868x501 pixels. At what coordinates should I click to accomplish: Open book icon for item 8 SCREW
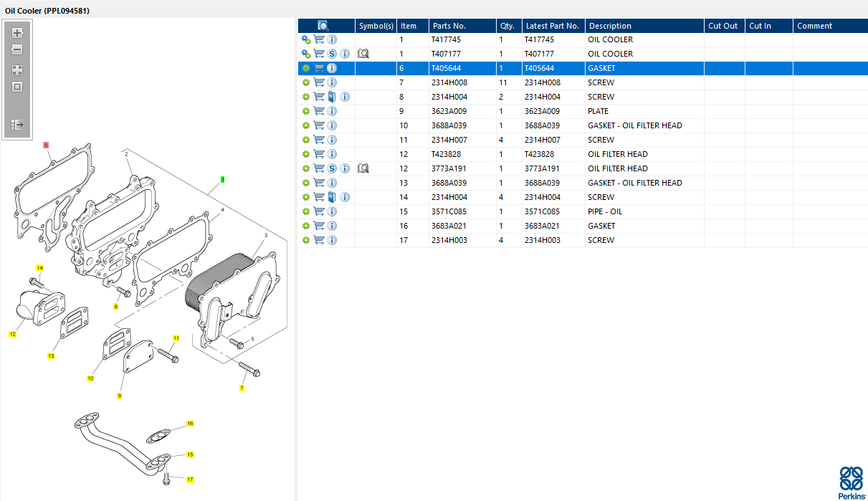pyautogui.click(x=332, y=97)
